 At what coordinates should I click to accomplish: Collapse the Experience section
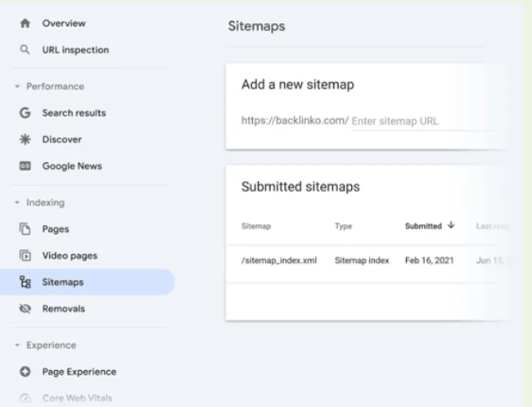coord(17,346)
